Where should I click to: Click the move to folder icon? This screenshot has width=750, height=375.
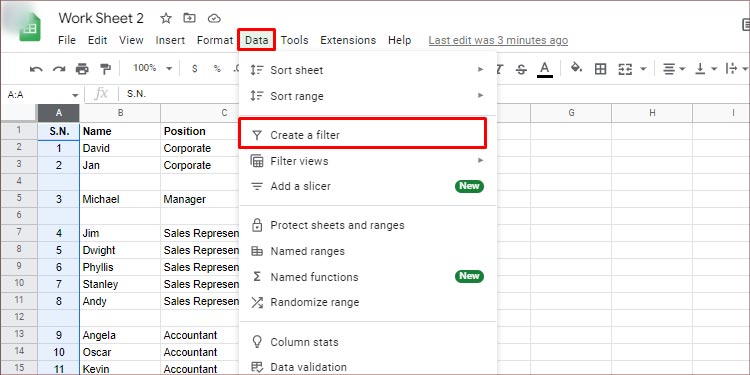coord(189,18)
